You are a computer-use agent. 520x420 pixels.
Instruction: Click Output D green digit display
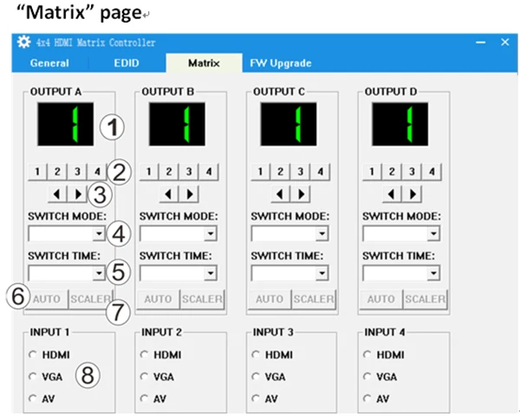coord(400,124)
